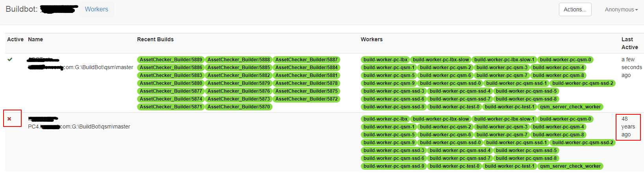Open build-worker-pc-qsm-ssd-3 in the PC4 master row

tap(394, 150)
